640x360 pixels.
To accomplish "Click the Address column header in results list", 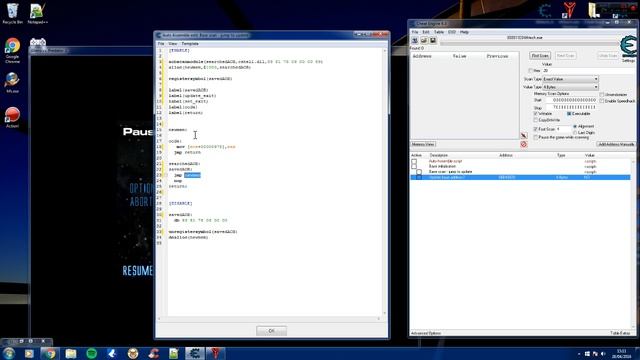I will (422, 56).
